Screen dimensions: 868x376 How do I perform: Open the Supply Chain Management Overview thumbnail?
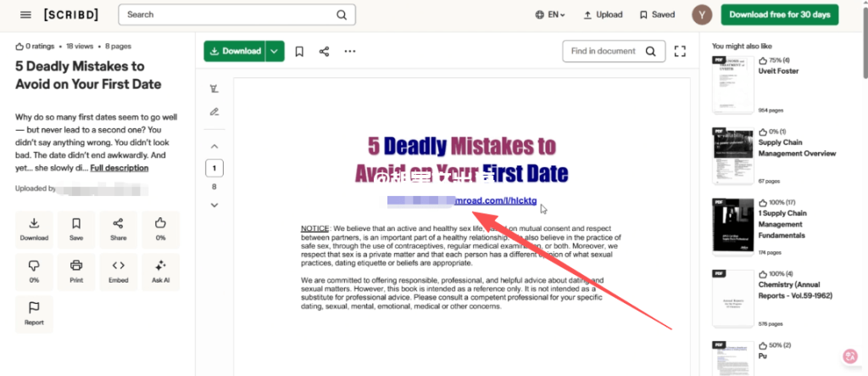pyautogui.click(x=733, y=156)
